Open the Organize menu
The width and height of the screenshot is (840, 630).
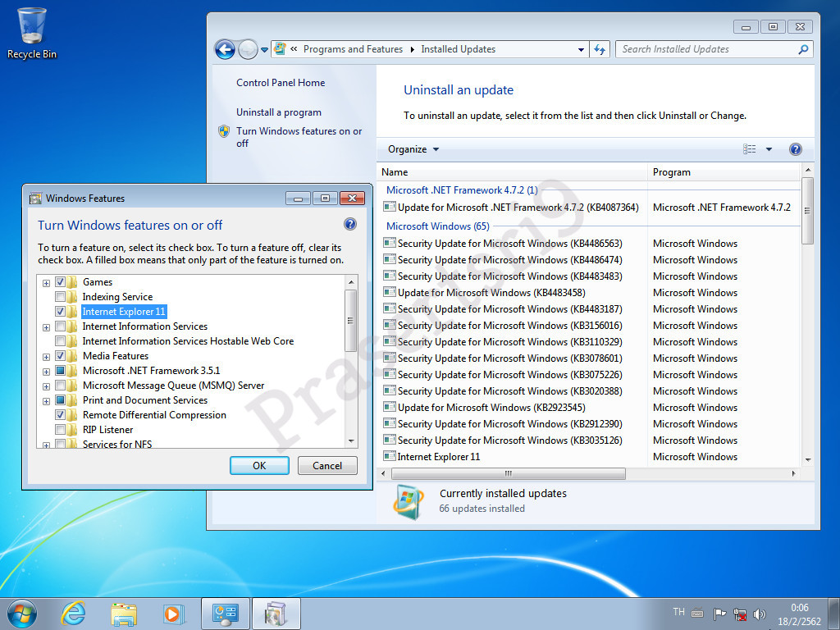coord(413,149)
